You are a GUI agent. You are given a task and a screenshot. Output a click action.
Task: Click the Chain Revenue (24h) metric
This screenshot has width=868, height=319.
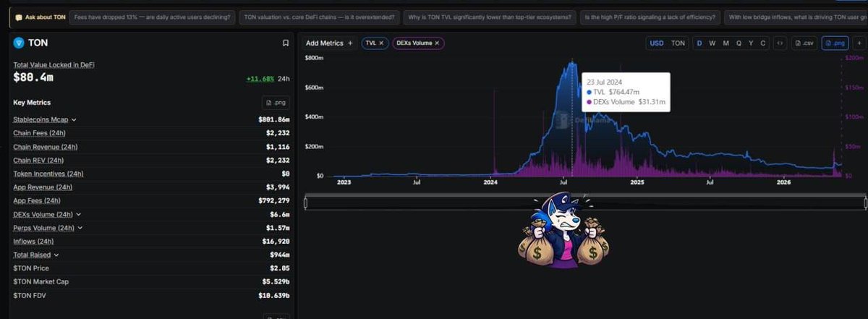click(x=44, y=147)
